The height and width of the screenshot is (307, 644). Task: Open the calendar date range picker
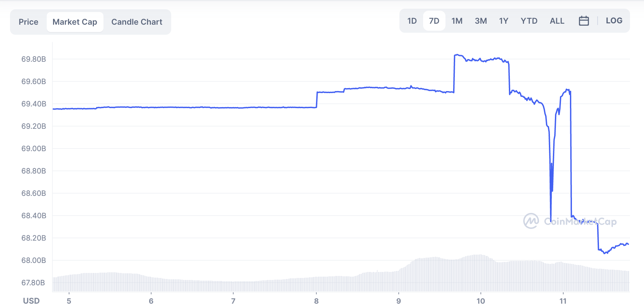tap(584, 21)
